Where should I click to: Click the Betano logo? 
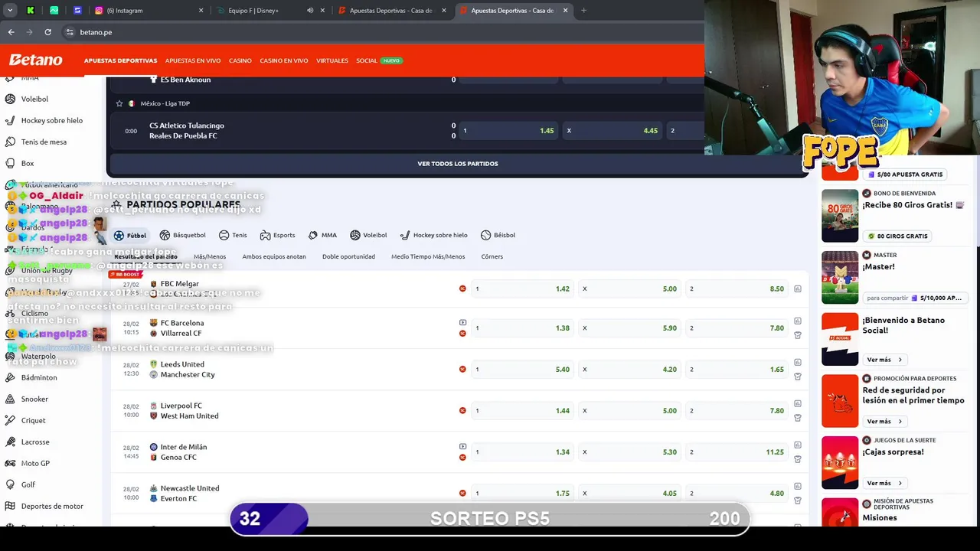click(35, 60)
